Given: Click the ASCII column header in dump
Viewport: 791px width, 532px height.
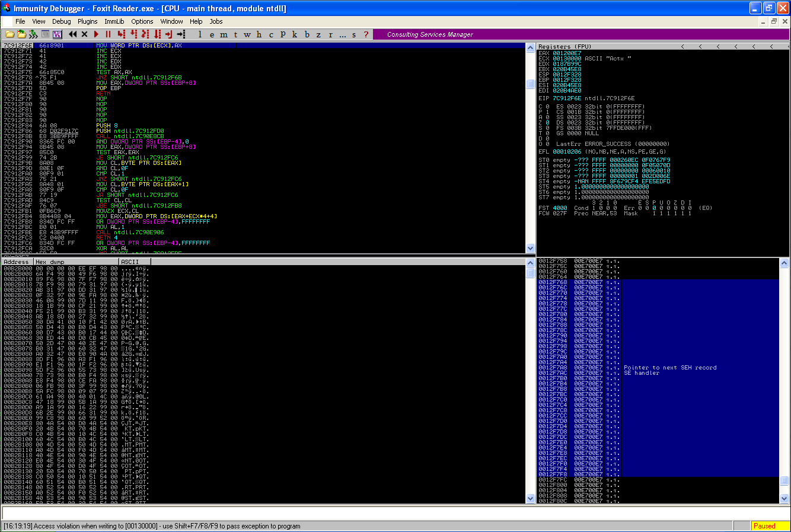Looking at the screenshot, I should coord(135,262).
